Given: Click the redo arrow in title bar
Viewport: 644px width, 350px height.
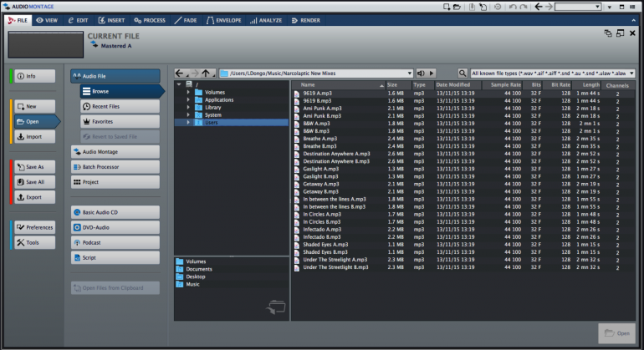Looking at the screenshot, I should pos(523,7).
